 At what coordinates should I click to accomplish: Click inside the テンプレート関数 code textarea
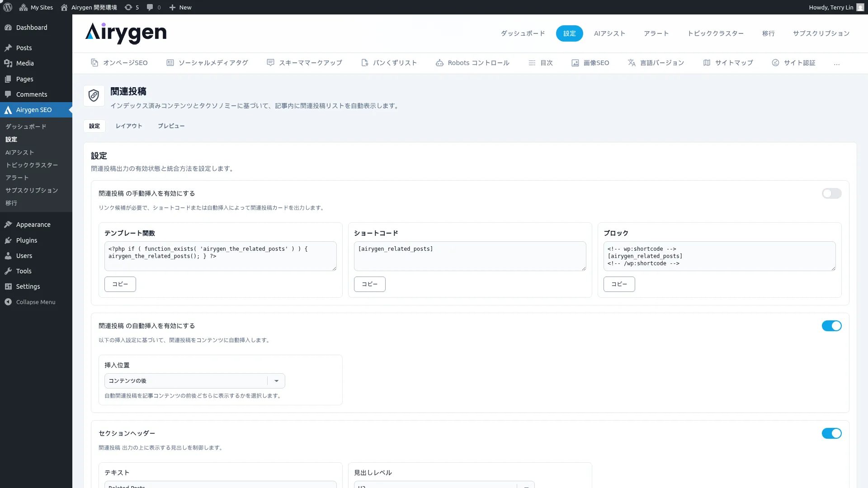221,256
